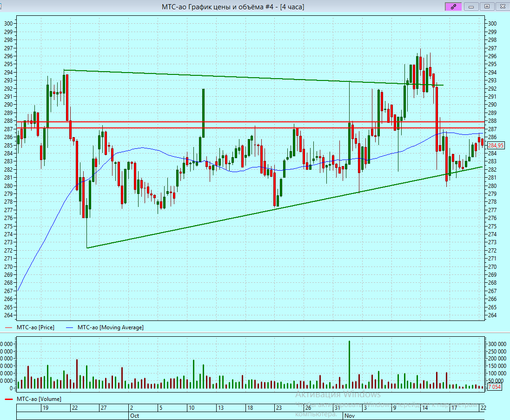Viewport: 510px width, 420px height.
Task: Click the current volume tag 7 054
Action: click(x=494, y=387)
